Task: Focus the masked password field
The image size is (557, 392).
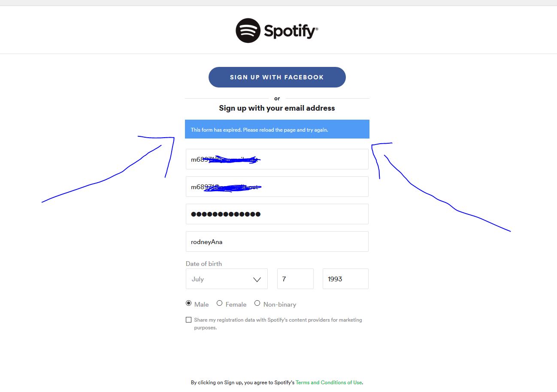Action: (277, 214)
